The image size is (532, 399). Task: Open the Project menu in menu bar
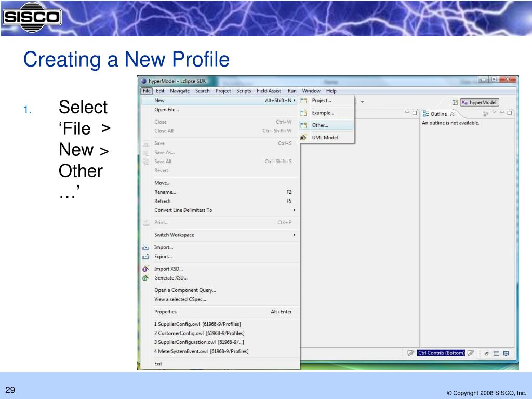223,91
